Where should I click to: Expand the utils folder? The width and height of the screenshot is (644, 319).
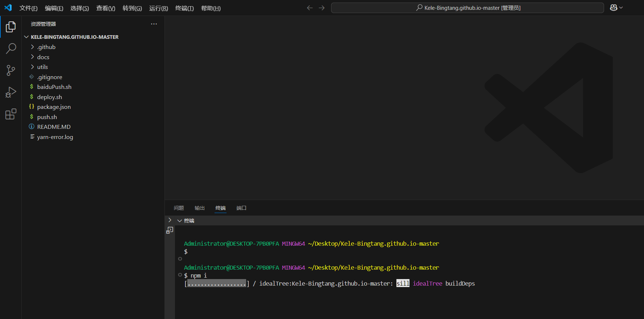coord(32,67)
